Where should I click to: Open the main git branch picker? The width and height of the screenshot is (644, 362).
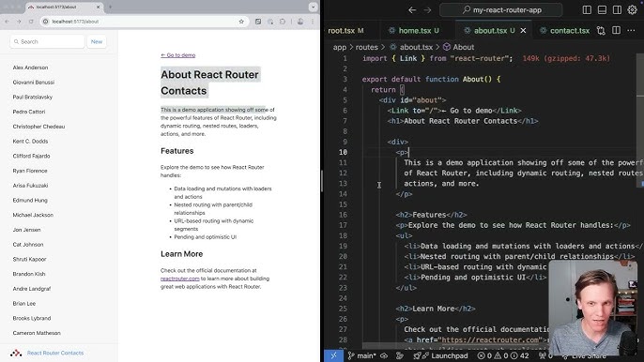361,355
